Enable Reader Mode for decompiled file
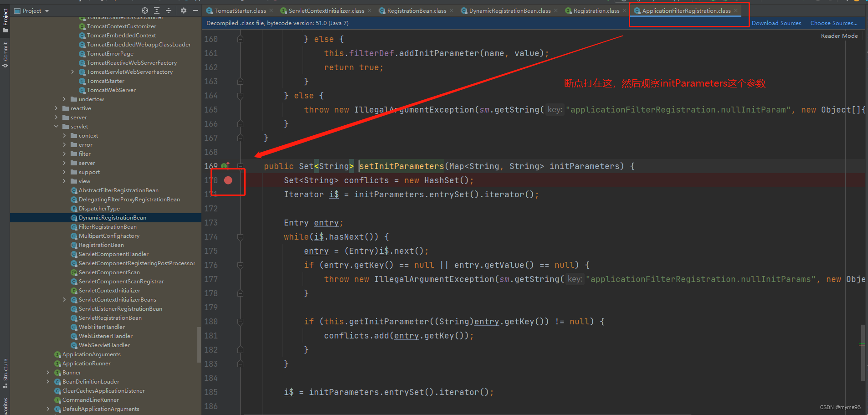The image size is (868, 415). point(839,36)
